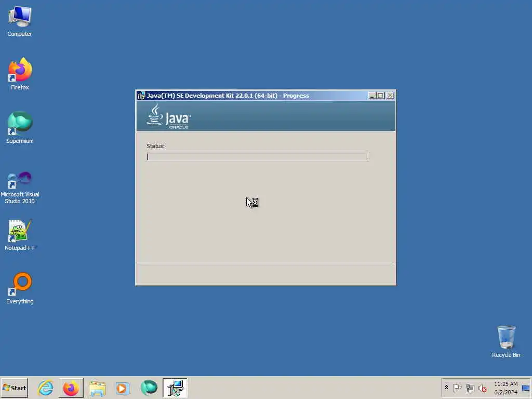The image size is (532, 399).
Task: Click the Status: label in the installer
Action: click(155, 146)
